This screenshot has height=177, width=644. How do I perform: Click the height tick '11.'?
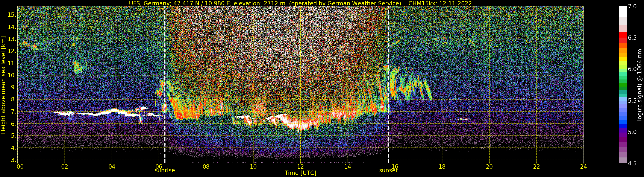point(12,63)
